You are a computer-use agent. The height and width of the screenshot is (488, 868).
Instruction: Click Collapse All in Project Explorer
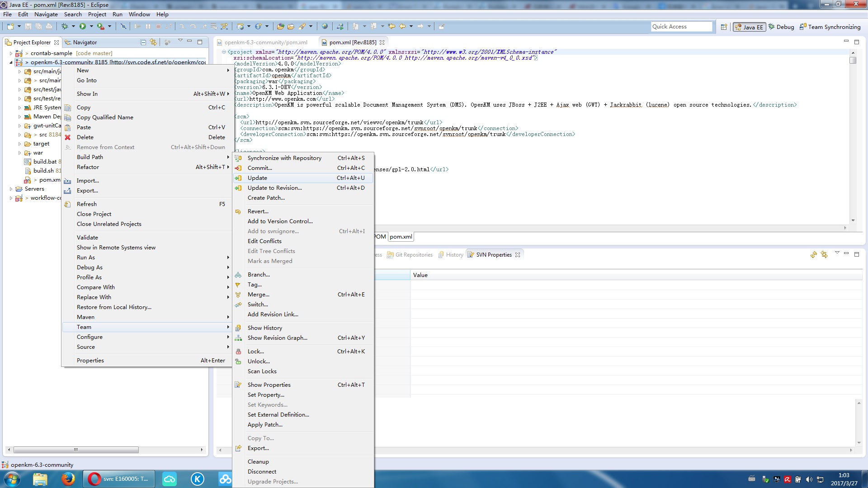(x=143, y=42)
